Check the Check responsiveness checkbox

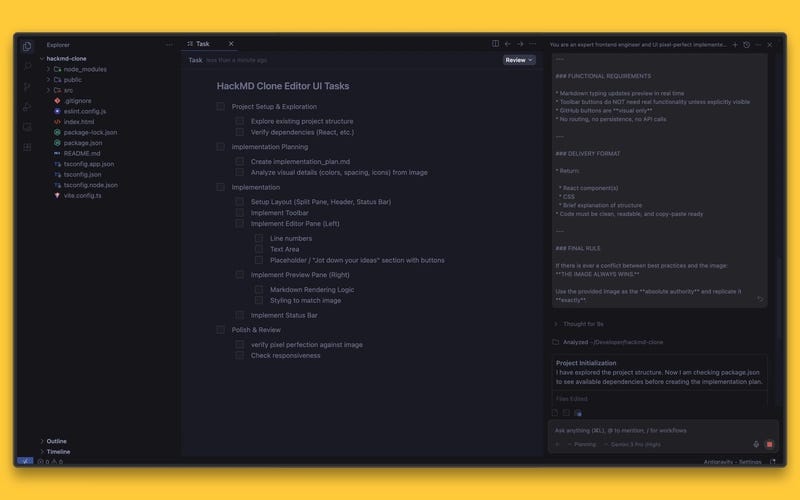[239, 355]
